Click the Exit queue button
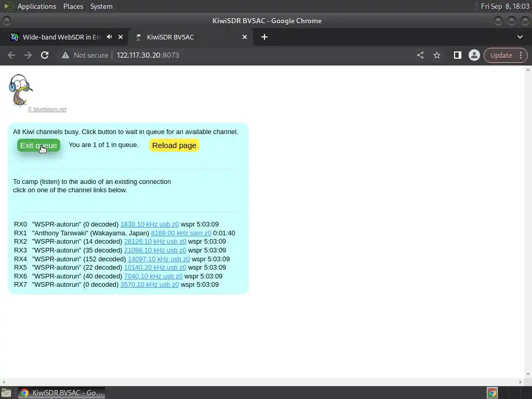Viewport: 532px width, 399px height. [38, 145]
